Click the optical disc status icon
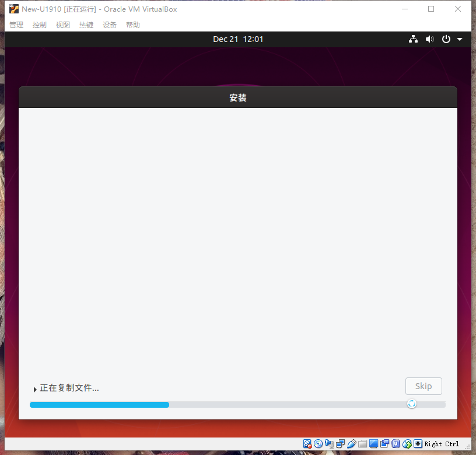 pyautogui.click(x=318, y=444)
